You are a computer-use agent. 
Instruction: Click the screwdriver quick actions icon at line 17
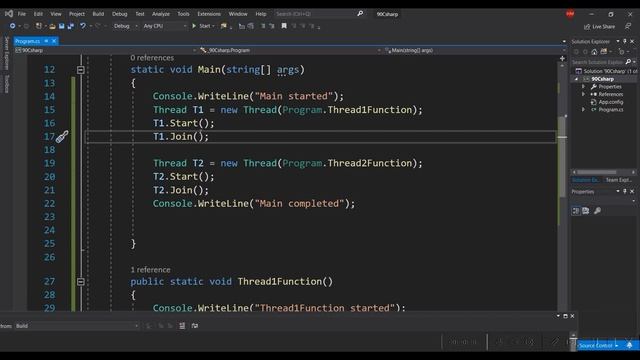tap(62, 136)
